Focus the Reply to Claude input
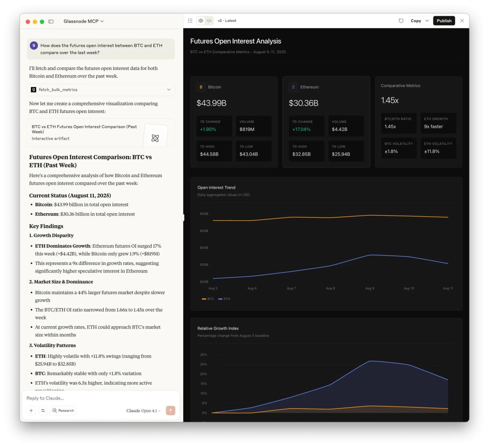 click(101, 398)
